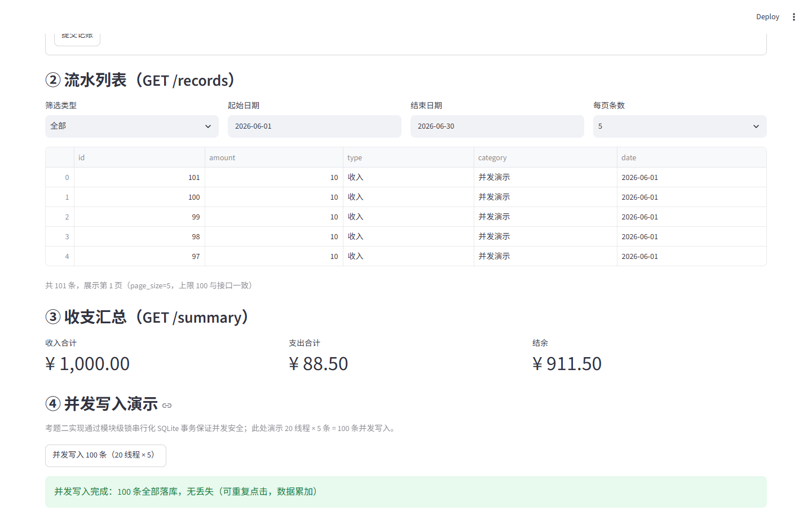
Task: Click the 起始日期 field 2026-06-01
Action: click(315, 126)
